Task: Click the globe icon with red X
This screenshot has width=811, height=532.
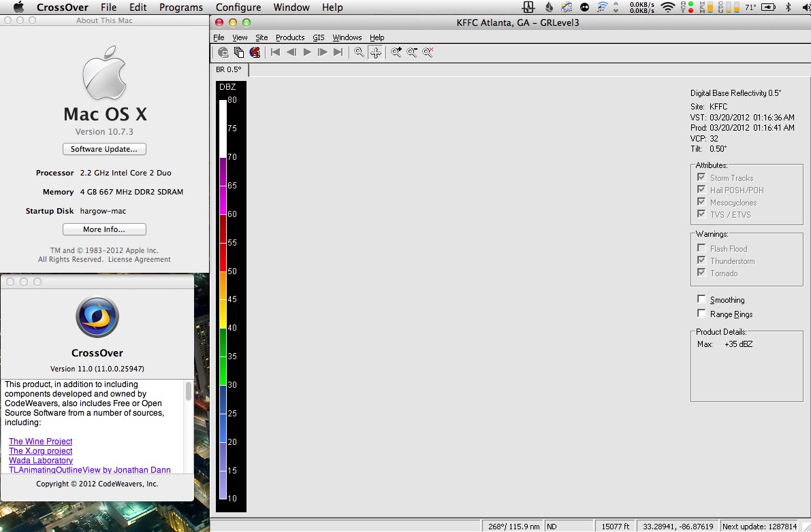Action: click(255, 52)
